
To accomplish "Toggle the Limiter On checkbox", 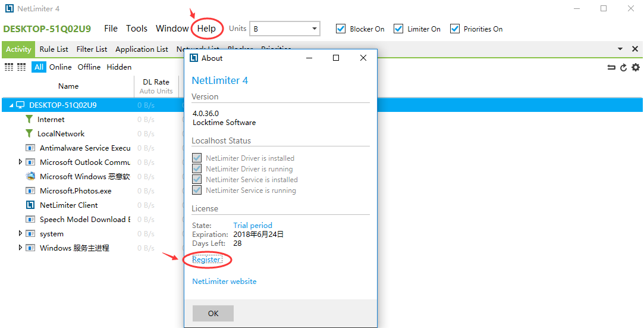I will 398,29.
